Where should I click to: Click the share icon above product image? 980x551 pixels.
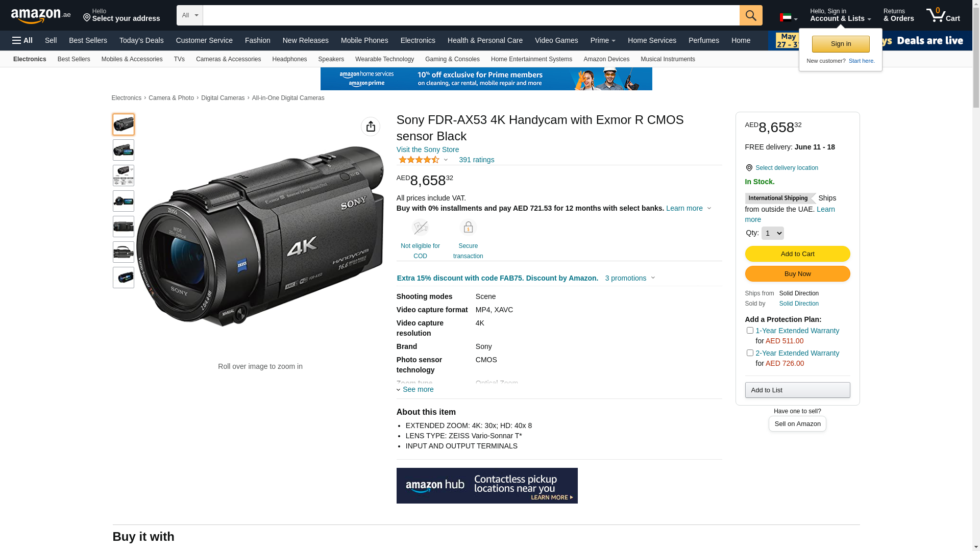point(370,127)
